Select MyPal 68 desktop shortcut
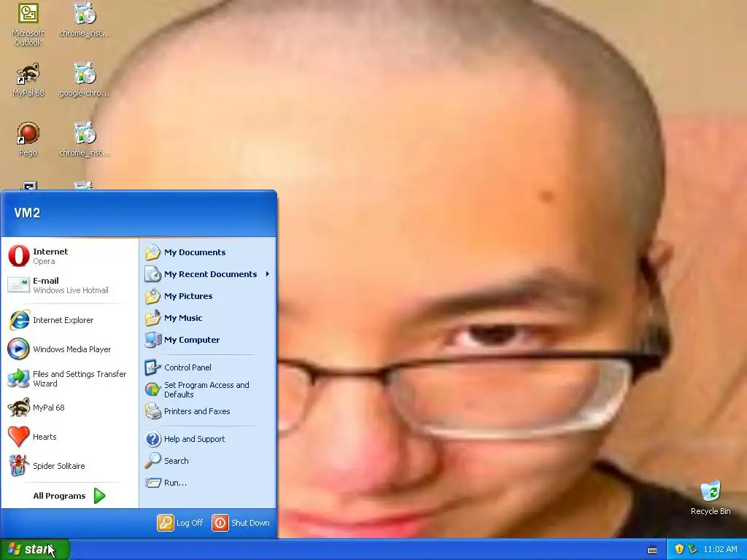Image resolution: width=747 pixels, height=560 pixels. pyautogui.click(x=28, y=80)
